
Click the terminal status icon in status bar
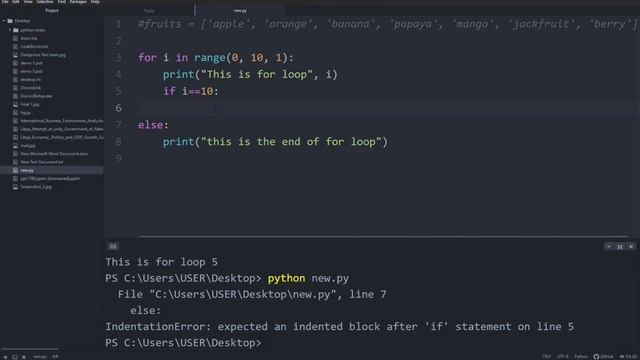15,357
